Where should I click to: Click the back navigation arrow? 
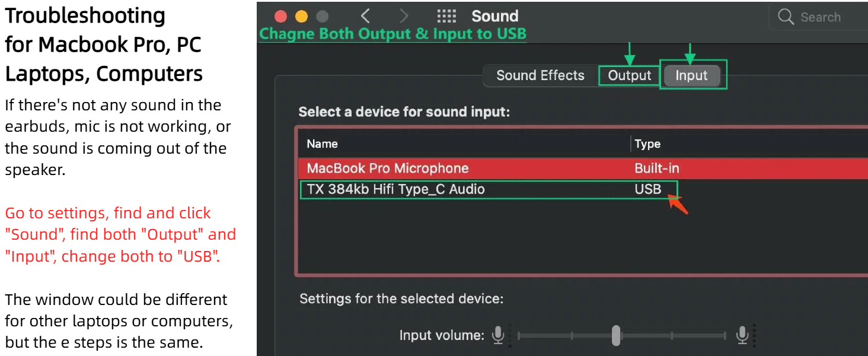(x=365, y=16)
